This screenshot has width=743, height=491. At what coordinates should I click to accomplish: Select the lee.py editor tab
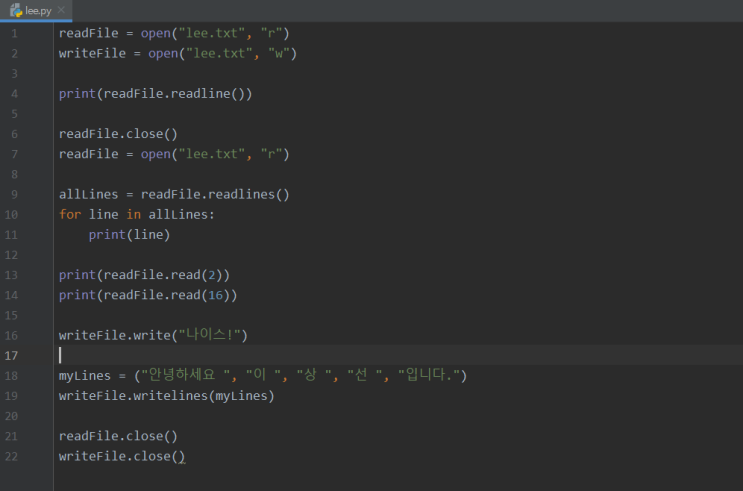(36, 10)
